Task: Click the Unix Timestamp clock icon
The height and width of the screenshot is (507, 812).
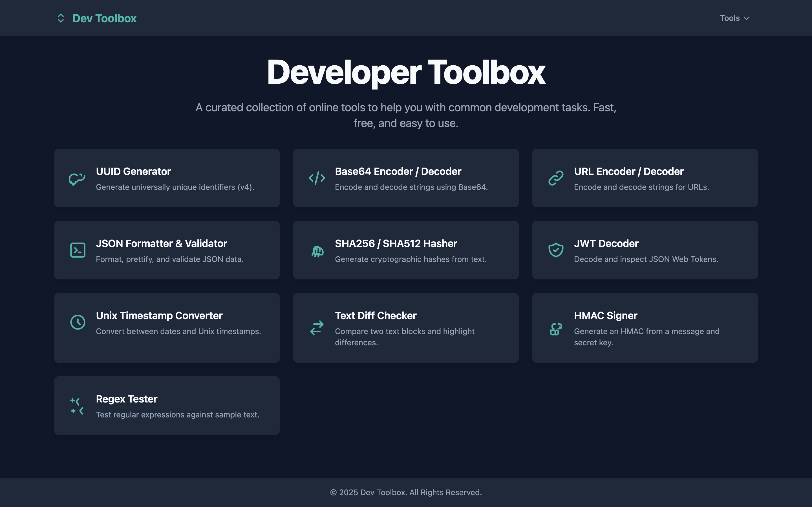Action: point(78,322)
